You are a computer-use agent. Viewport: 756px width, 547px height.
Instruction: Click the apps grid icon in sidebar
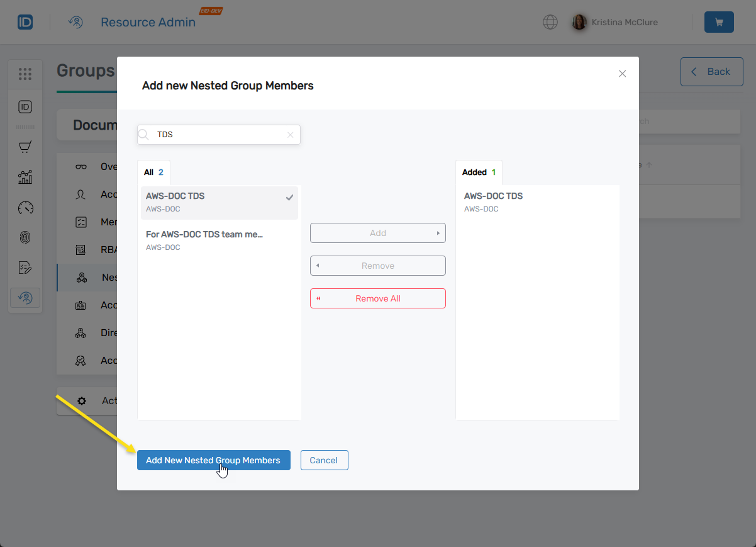[x=25, y=74]
